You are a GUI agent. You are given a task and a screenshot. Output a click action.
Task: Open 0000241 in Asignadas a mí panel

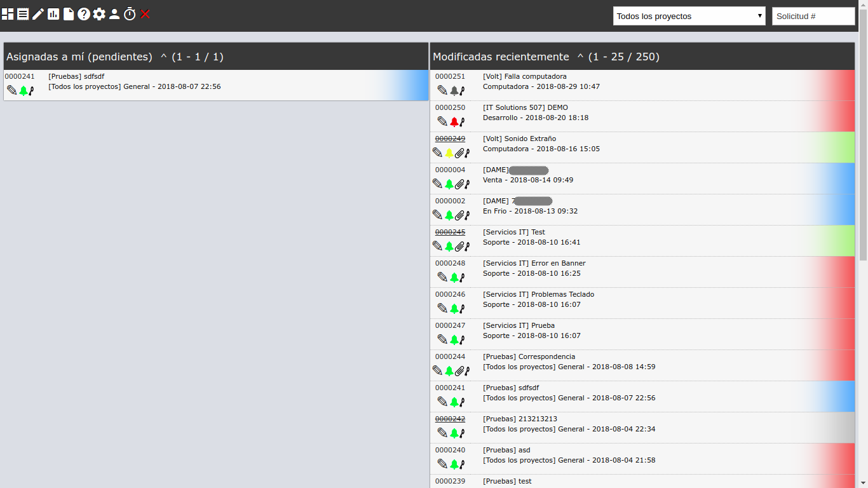(20, 76)
